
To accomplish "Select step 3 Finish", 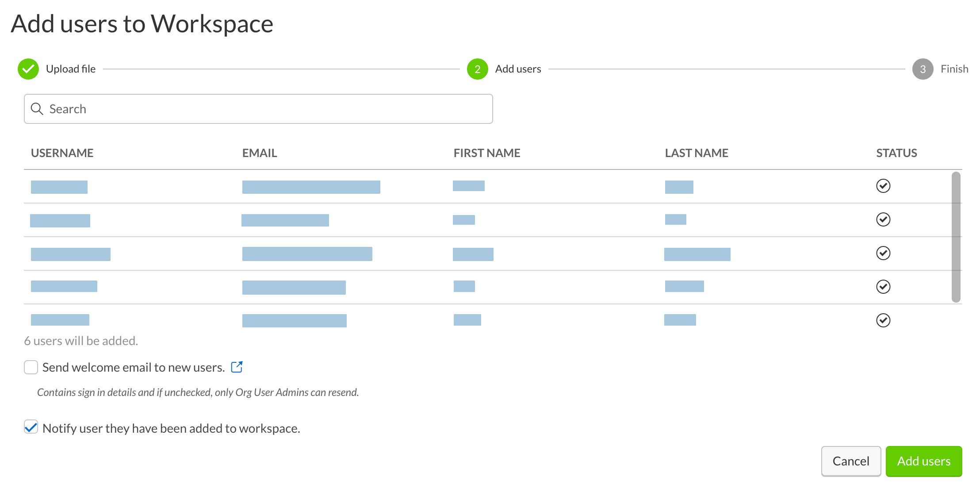I will [923, 69].
